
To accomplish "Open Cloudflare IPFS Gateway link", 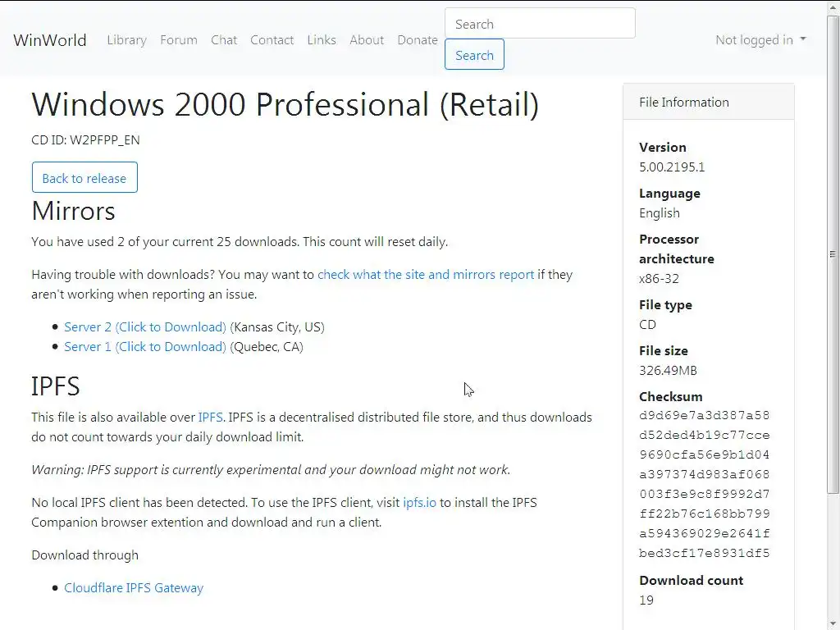I will tap(134, 588).
